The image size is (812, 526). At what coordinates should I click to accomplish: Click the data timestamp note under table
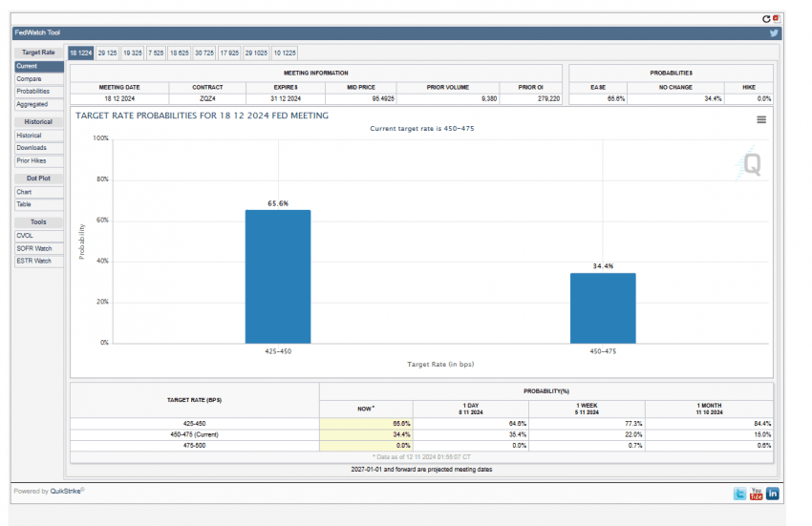click(421, 457)
